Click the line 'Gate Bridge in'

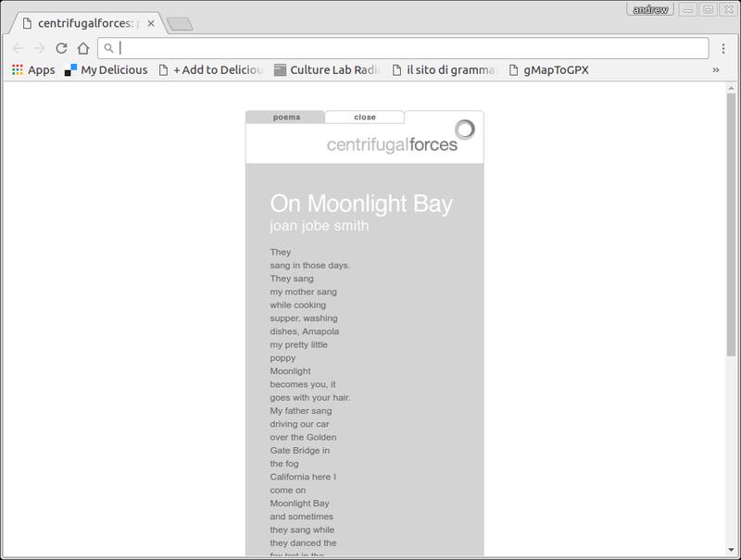click(299, 451)
